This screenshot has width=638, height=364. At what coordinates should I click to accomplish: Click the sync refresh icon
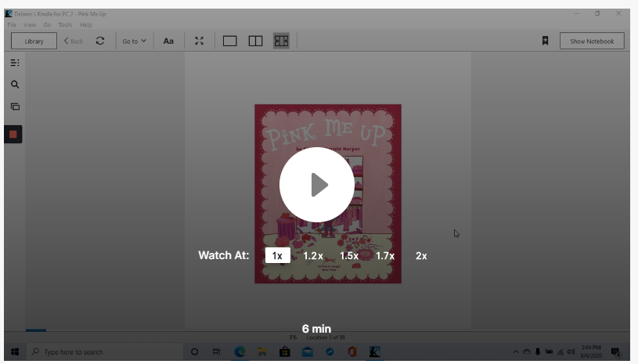point(100,41)
